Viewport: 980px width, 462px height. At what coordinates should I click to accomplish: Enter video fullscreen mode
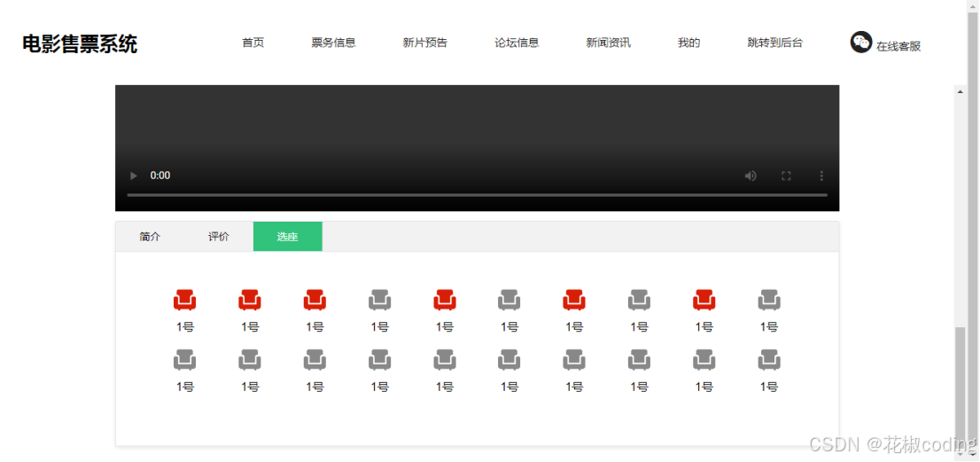pos(786,176)
